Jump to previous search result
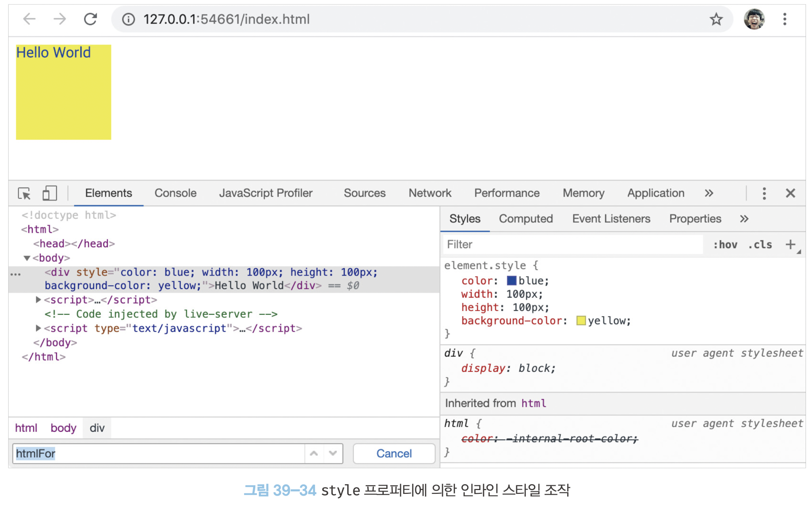Viewport: 812px width, 507px height. [x=314, y=453]
